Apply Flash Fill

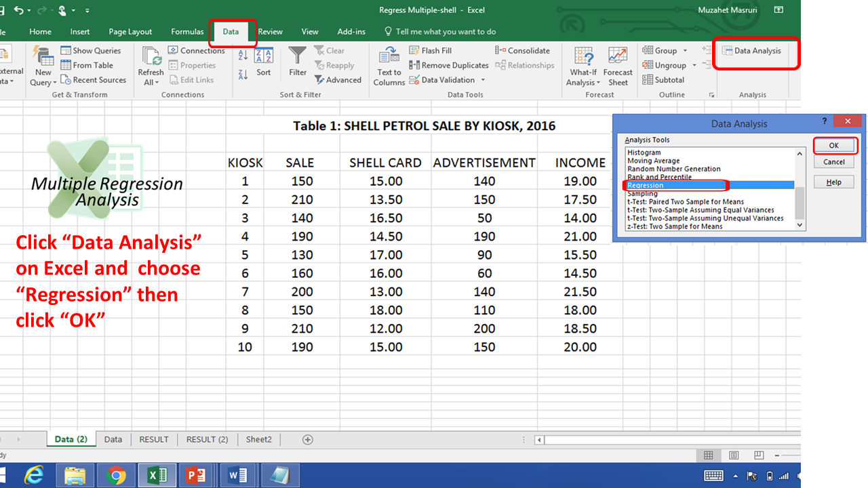point(430,50)
